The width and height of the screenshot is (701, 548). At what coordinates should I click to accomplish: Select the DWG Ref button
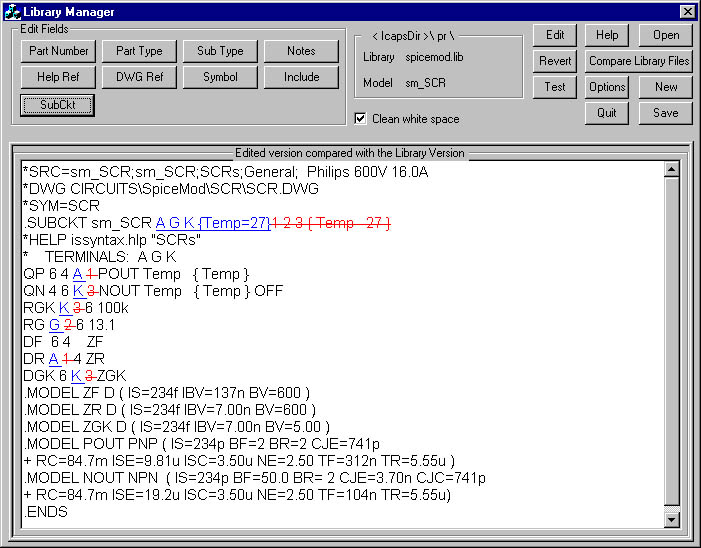(x=139, y=77)
